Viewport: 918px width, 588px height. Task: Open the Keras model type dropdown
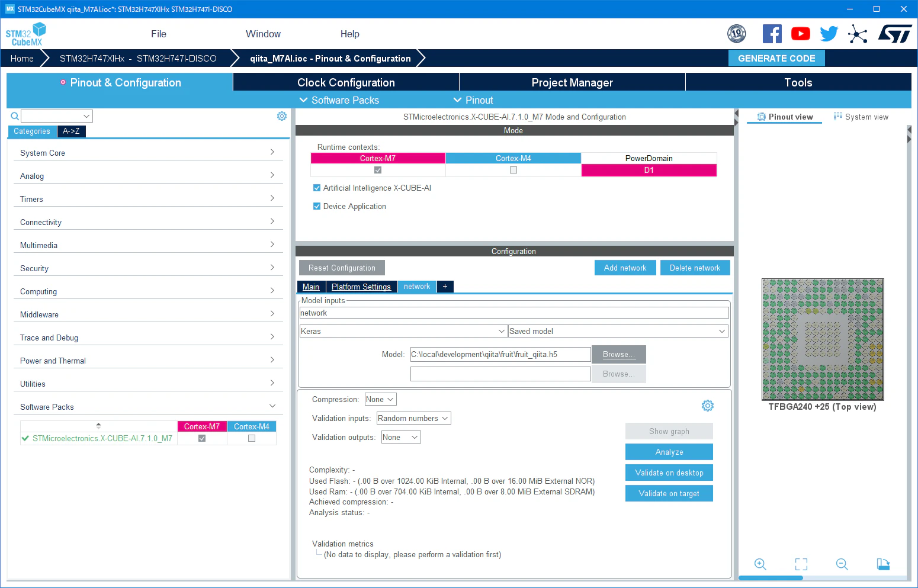(x=403, y=331)
